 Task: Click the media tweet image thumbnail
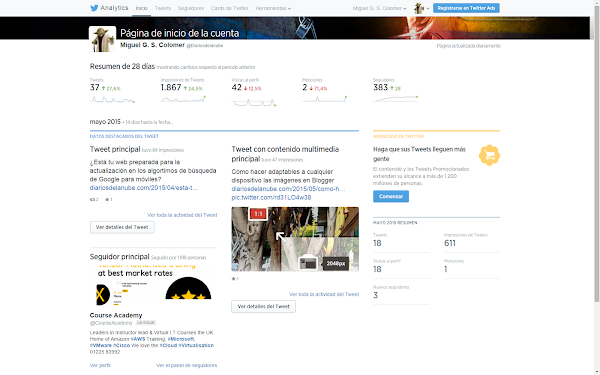click(x=295, y=239)
